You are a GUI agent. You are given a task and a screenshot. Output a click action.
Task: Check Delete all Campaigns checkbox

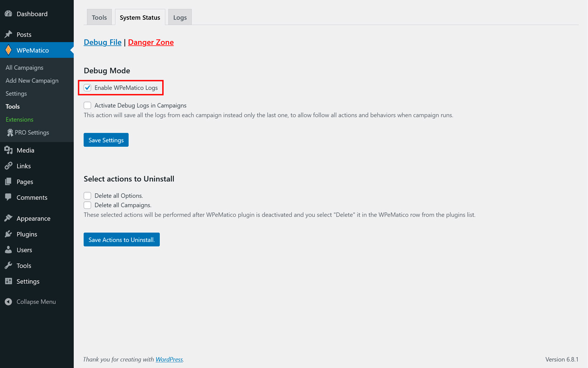click(x=87, y=205)
